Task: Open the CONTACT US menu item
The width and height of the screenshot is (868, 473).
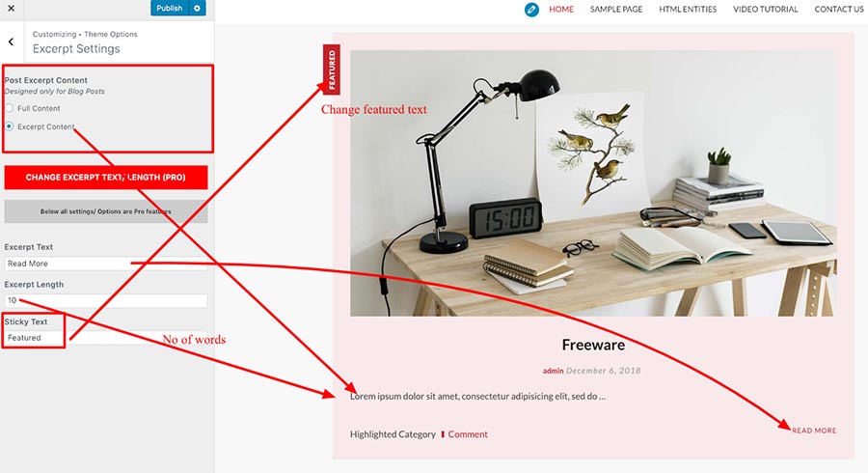Action: click(x=839, y=10)
